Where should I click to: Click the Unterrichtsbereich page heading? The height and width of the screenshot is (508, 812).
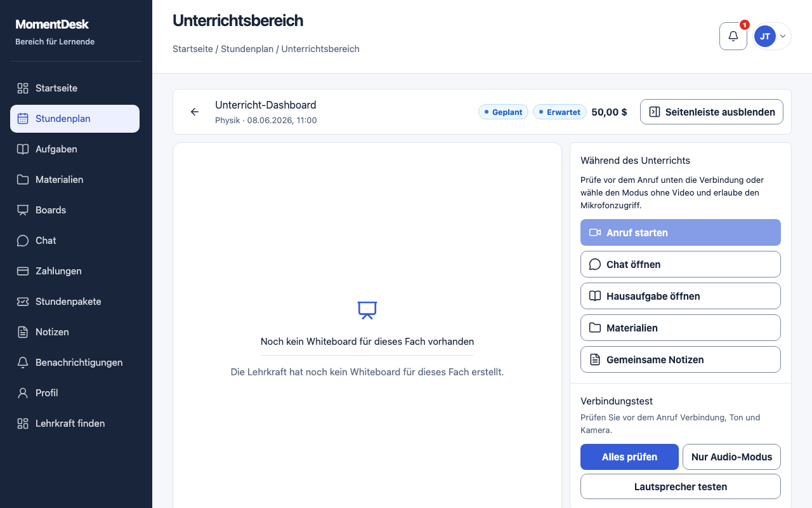click(x=238, y=20)
